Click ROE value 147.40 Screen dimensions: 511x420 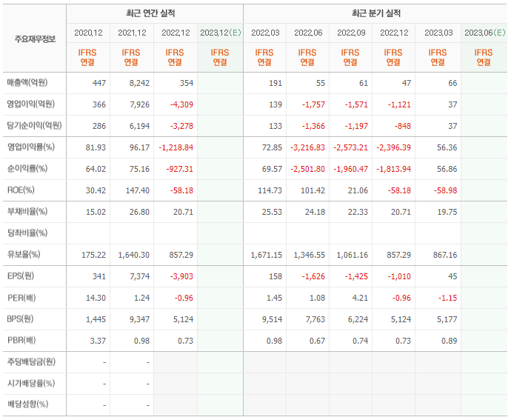coord(138,191)
